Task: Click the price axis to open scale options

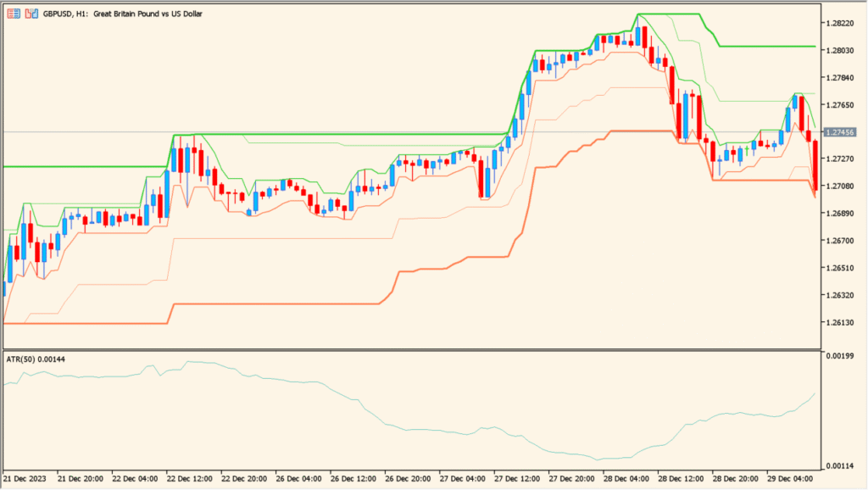Action: [x=842, y=254]
